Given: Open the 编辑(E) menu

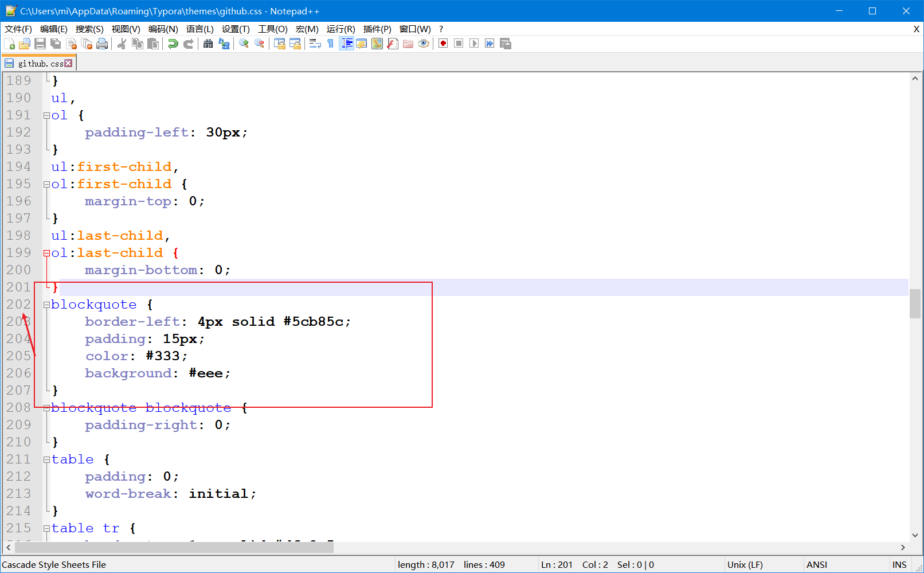Looking at the screenshot, I should [54, 29].
